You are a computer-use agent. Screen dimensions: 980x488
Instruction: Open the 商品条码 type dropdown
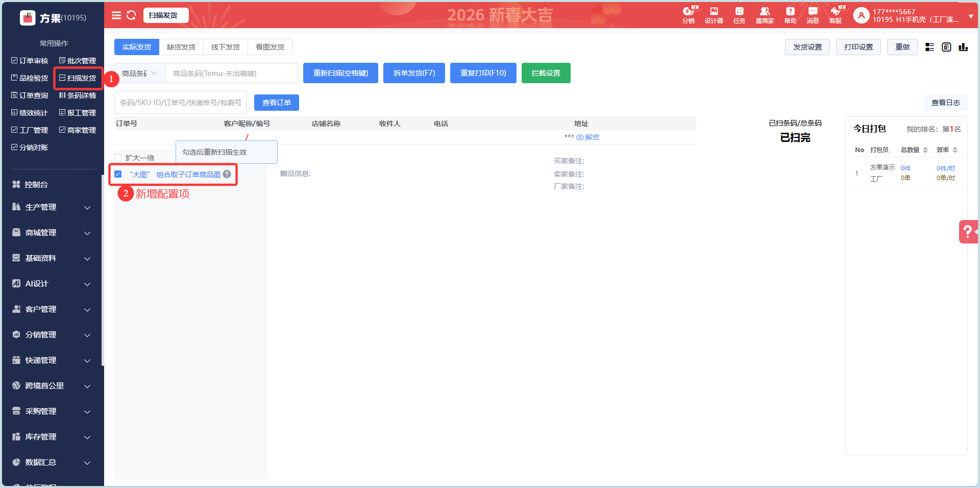[140, 73]
